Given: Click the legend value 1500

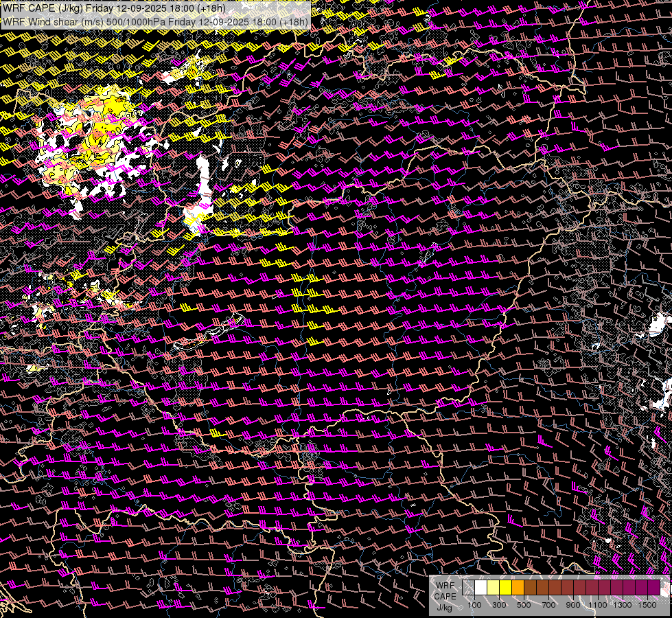Looking at the screenshot, I should [x=647, y=605].
